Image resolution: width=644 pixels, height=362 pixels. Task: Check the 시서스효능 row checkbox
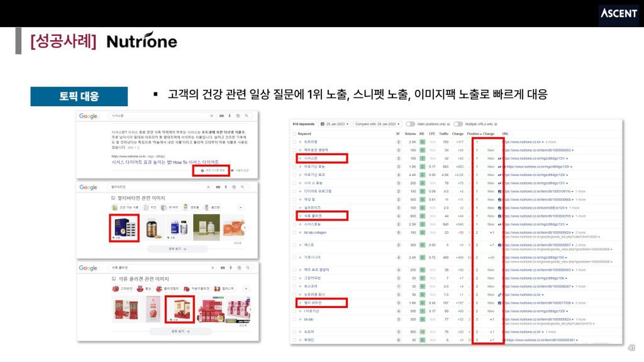(x=294, y=224)
